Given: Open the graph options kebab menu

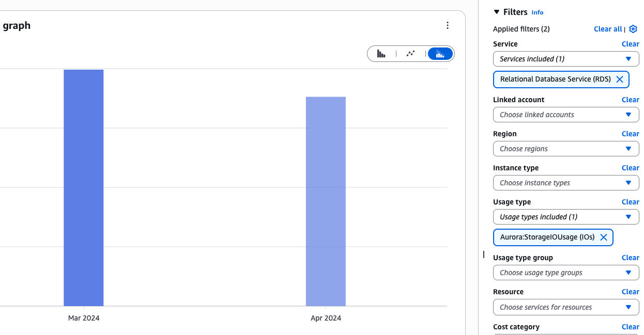Looking at the screenshot, I should pos(448,25).
